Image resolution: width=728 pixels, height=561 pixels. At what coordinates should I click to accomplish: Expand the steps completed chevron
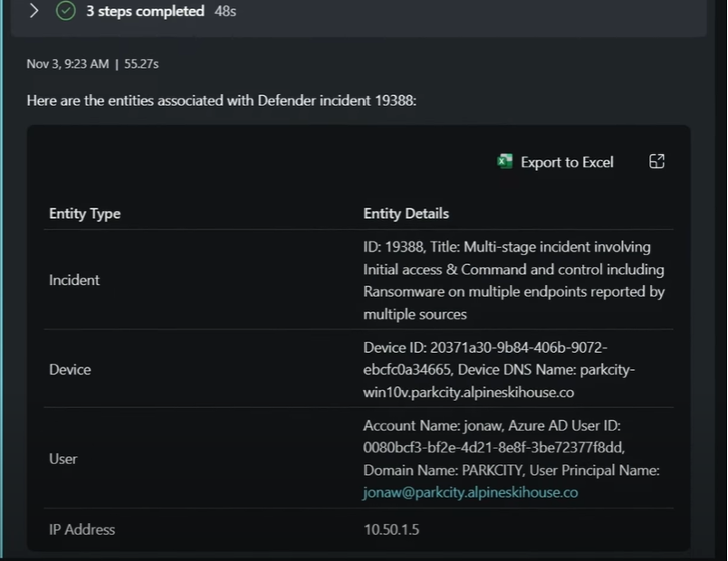click(x=34, y=11)
